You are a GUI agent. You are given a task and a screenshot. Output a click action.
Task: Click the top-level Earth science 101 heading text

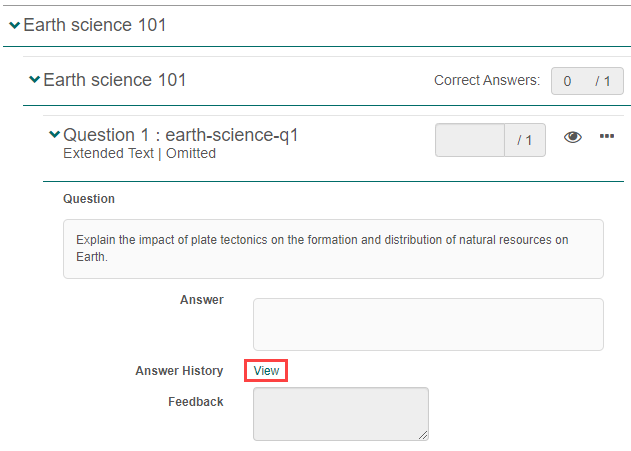[95, 25]
